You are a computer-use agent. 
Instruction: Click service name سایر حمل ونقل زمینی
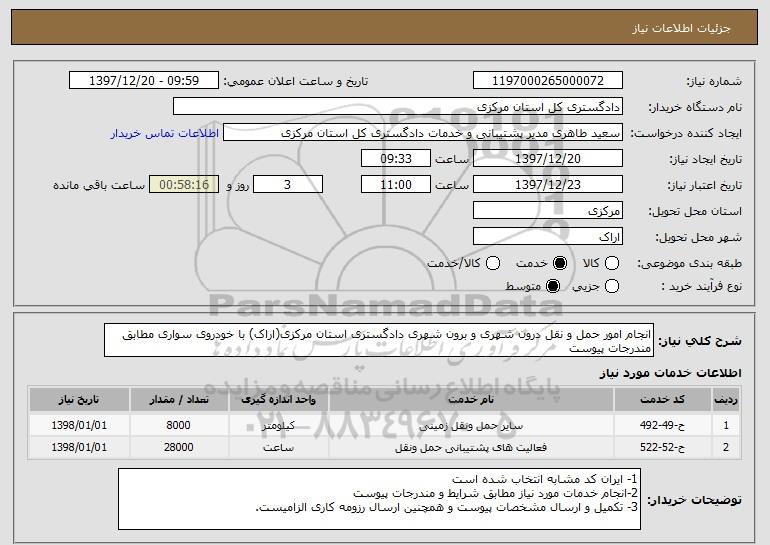(470, 426)
